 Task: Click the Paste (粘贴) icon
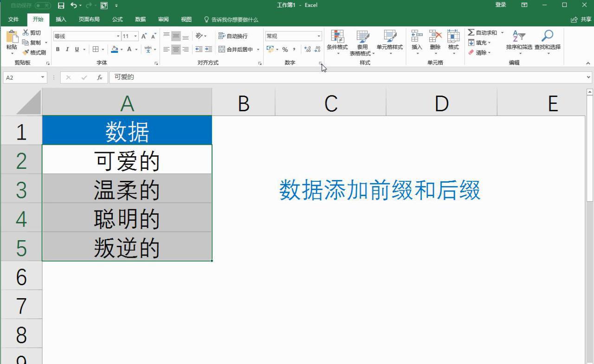12,38
